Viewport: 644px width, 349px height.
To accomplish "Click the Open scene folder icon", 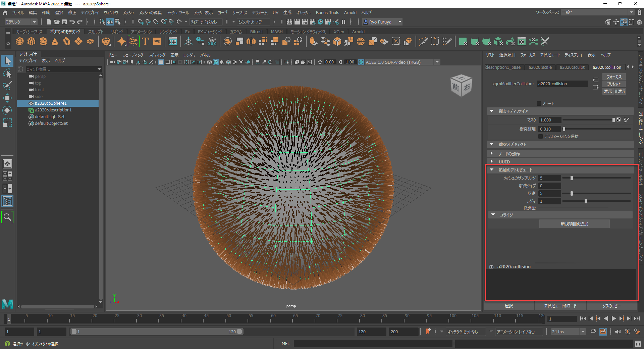I will [x=56, y=22].
